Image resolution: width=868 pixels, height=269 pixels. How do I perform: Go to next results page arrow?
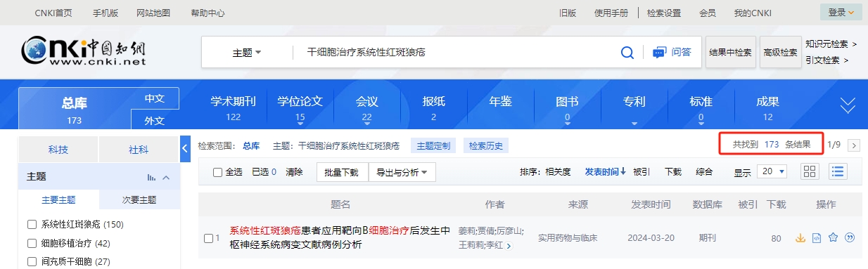(x=854, y=145)
